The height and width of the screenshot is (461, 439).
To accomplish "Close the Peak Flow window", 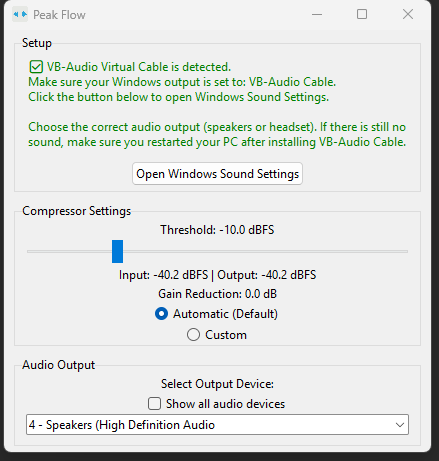I will [x=408, y=15].
